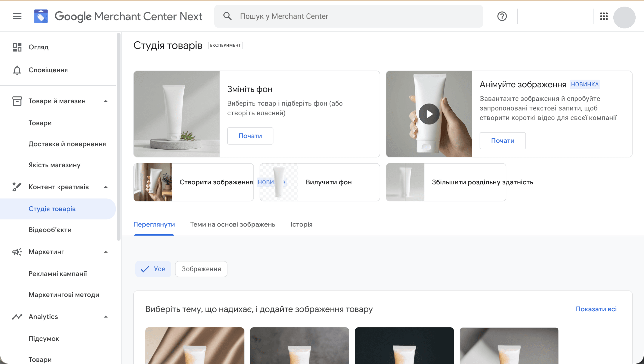
Task: Select the Усе filter chip
Action: tap(153, 269)
